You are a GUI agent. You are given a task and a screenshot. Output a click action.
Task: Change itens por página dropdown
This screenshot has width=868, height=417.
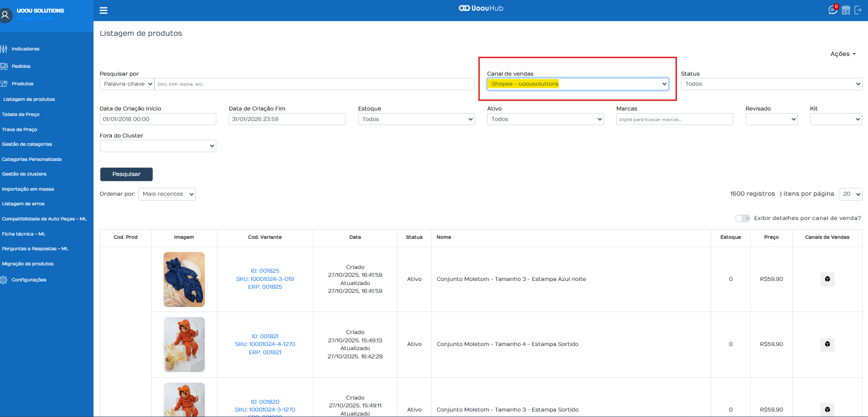click(851, 194)
